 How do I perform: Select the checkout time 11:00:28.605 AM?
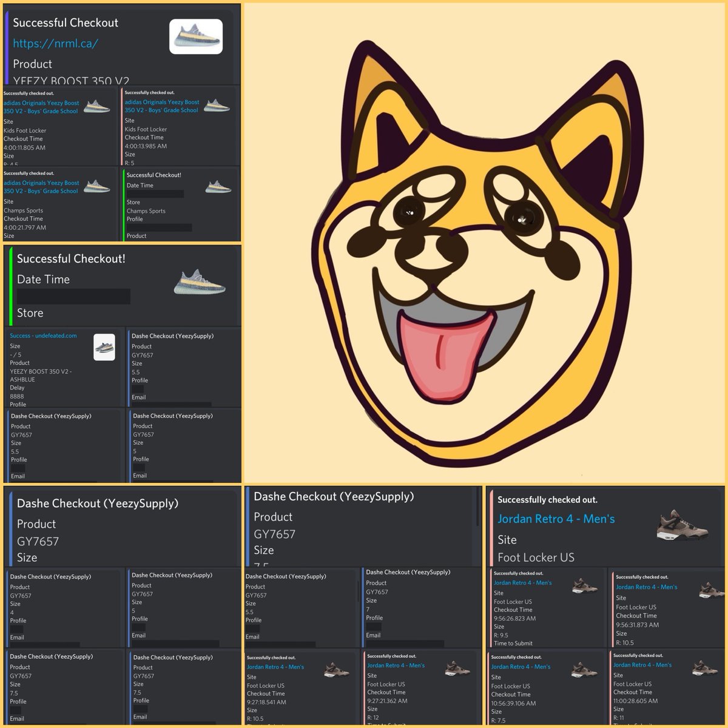pos(635,701)
